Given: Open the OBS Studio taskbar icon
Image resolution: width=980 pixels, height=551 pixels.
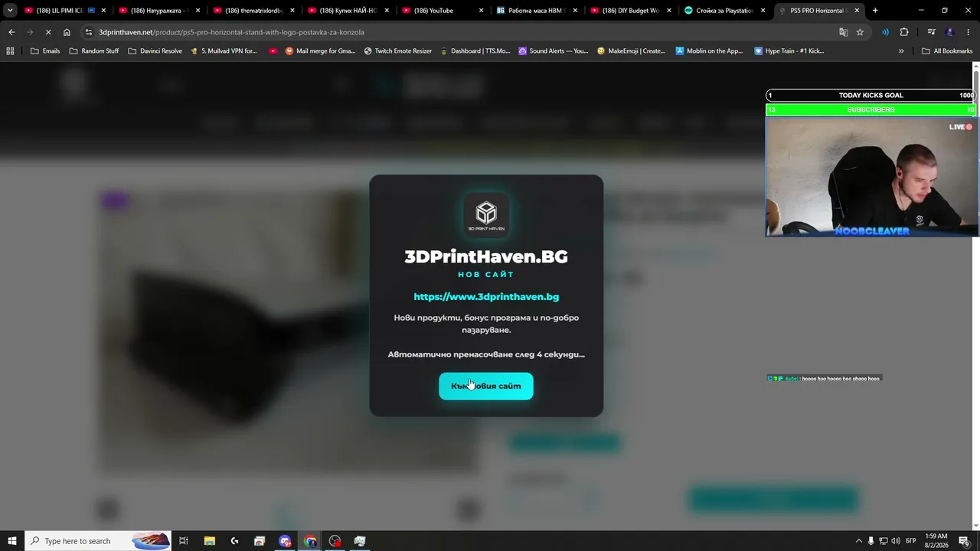Looking at the screenshot, I should click(x=335, y=541).
